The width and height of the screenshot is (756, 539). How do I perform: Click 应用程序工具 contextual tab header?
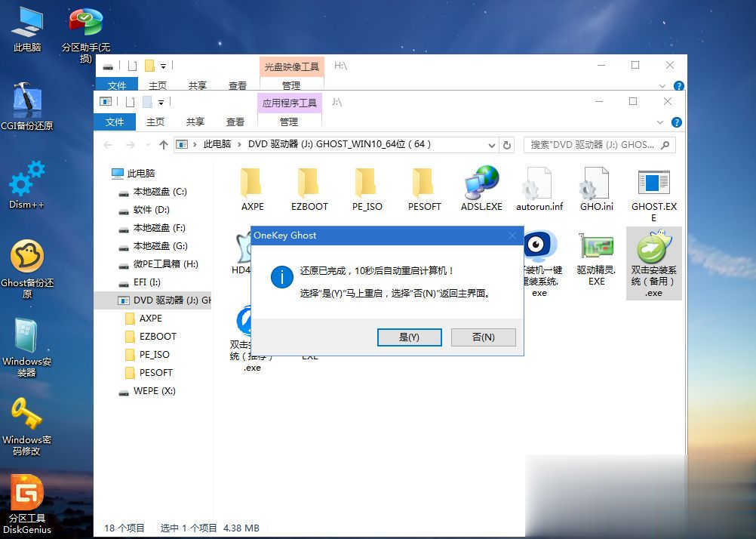(289, 103)
